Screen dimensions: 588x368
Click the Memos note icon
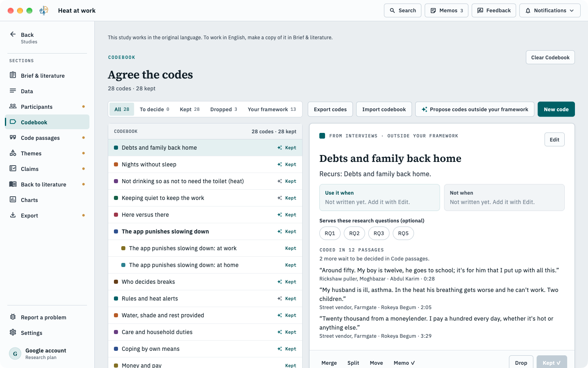click(433, 11)
